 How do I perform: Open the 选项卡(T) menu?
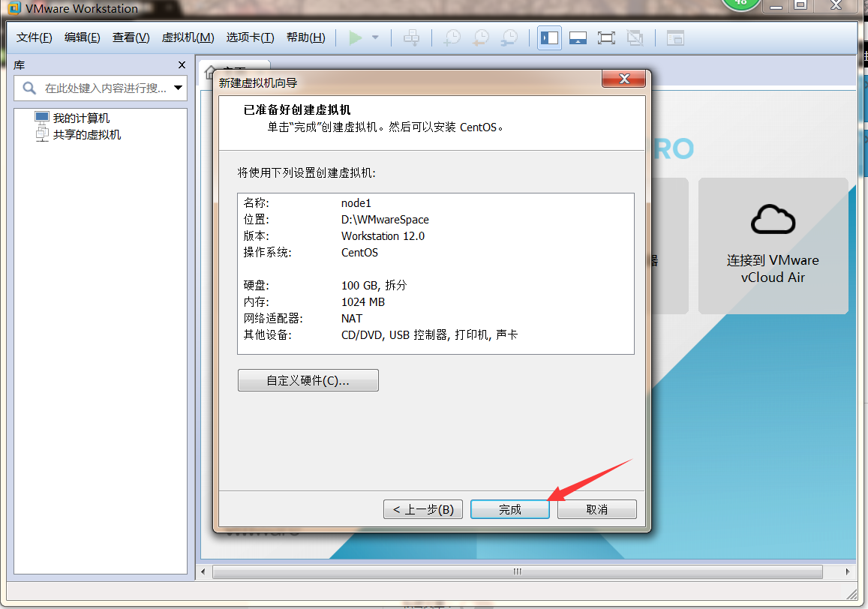coord(251,37)
